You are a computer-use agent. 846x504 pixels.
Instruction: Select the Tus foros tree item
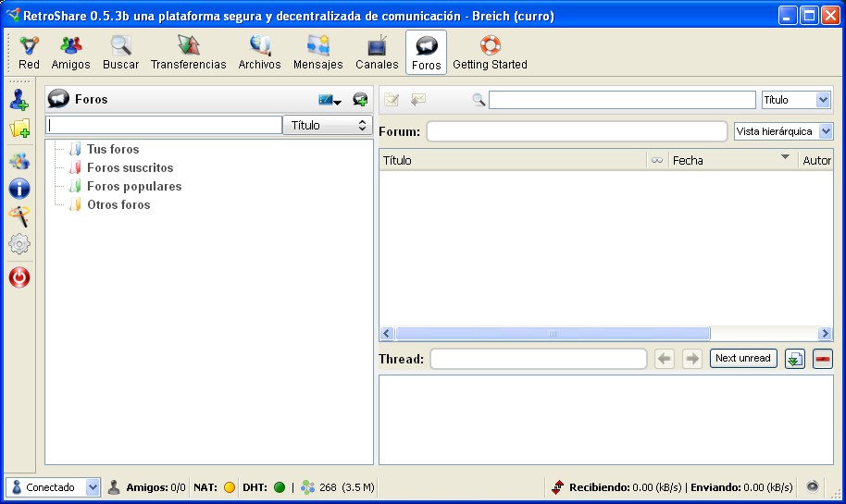coord(113,149)
